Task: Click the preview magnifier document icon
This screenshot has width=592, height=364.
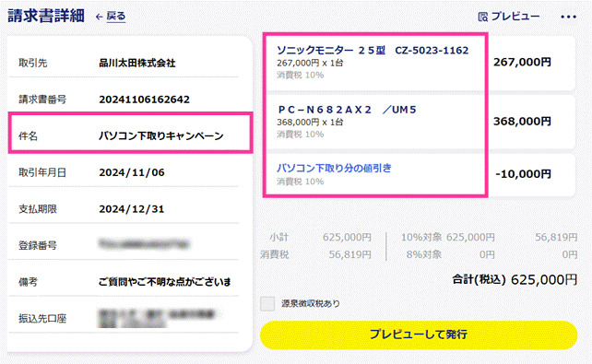Action: pos(483,17)
